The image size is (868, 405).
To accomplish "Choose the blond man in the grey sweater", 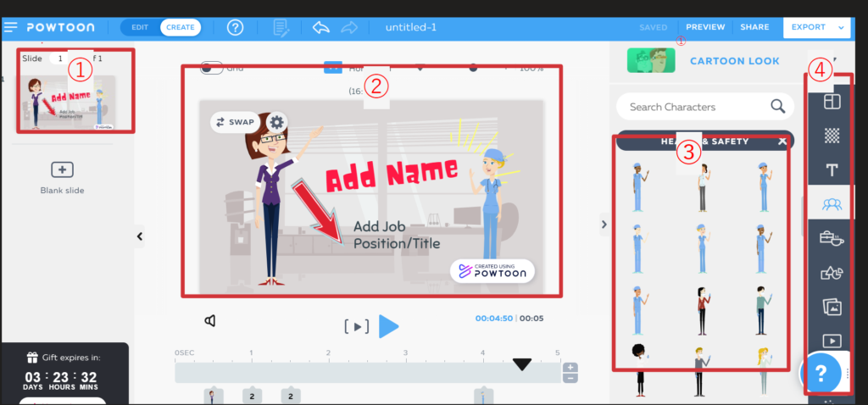I will point(699,372).
